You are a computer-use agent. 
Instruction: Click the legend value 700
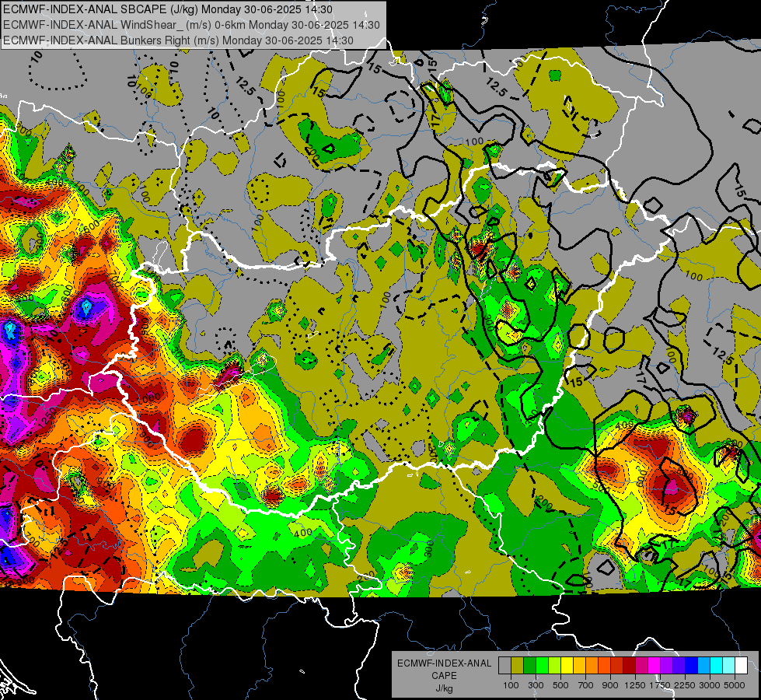click(586, 685)
